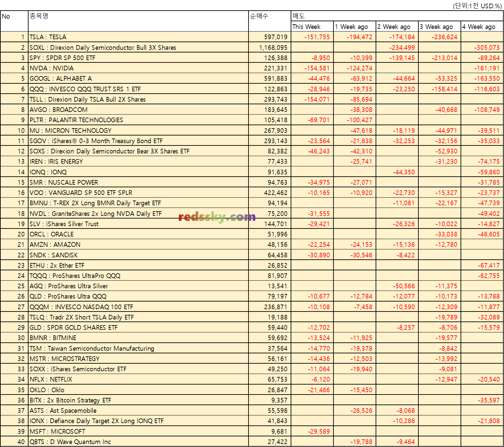Select BITX 4 Week ago value -35,597
The width and height of the screenshot is (504, 447).
[482, 400]
